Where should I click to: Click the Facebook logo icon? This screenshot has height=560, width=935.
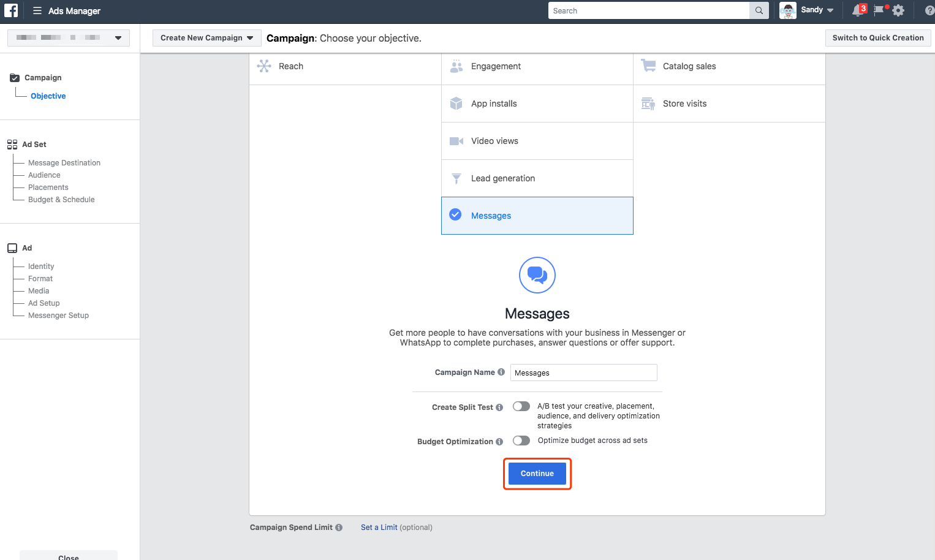click(11, 10)
